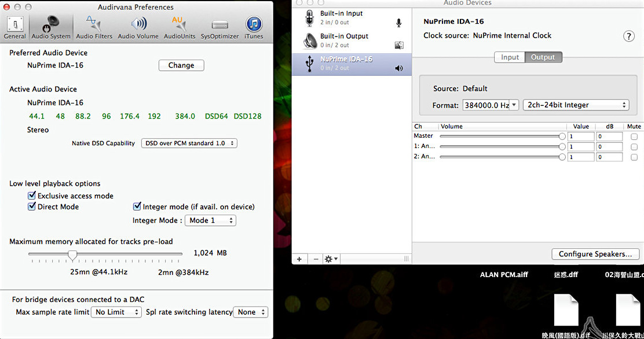Open the iTunes preferences pane
This screenshot has height=339, width=644.
pyautogui.click(x=254, y=28)
